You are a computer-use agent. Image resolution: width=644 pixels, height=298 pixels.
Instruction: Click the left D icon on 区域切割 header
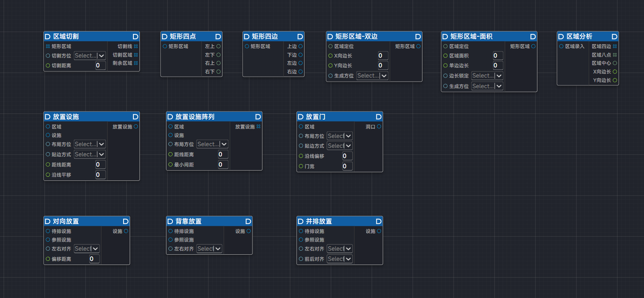click(48, 37)
